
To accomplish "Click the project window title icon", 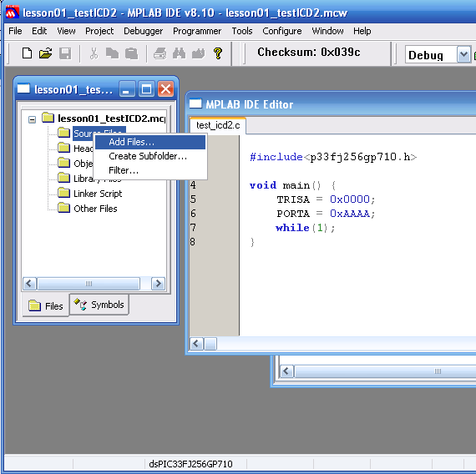I will 23,88.
